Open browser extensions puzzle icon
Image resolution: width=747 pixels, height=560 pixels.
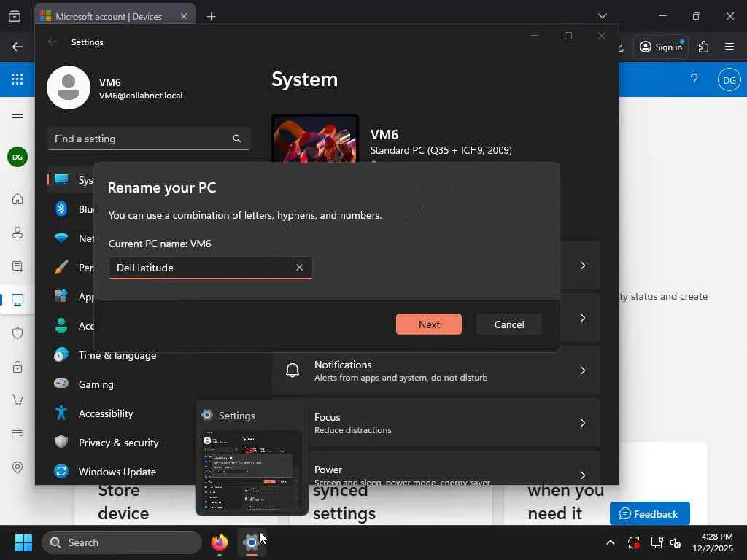(x=703, y=47)
